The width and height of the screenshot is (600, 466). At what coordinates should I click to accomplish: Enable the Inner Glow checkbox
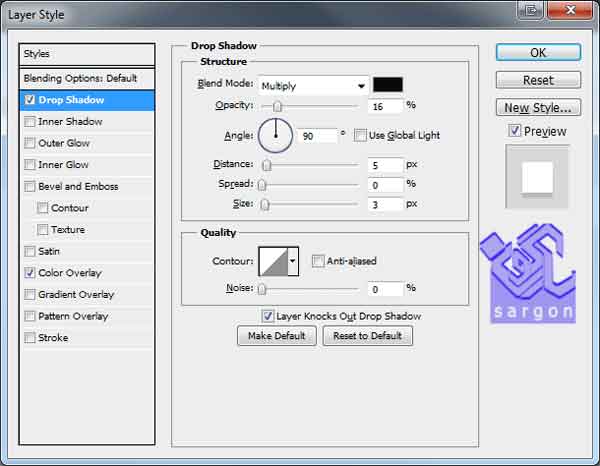coord(29,165)
